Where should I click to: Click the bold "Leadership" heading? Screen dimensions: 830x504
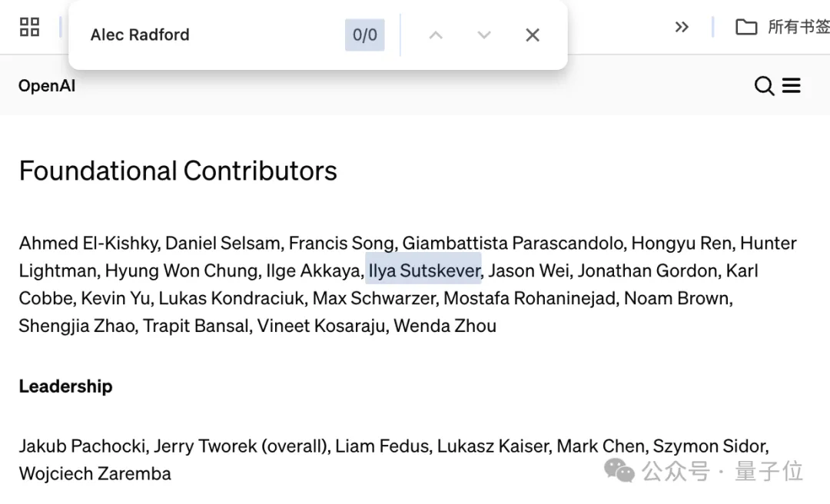tap(65, 386)
